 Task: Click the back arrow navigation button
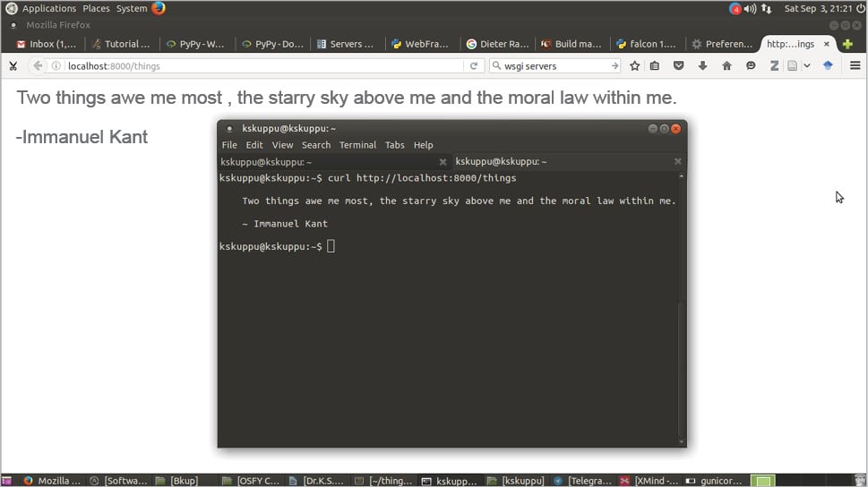tap(38, 65)
